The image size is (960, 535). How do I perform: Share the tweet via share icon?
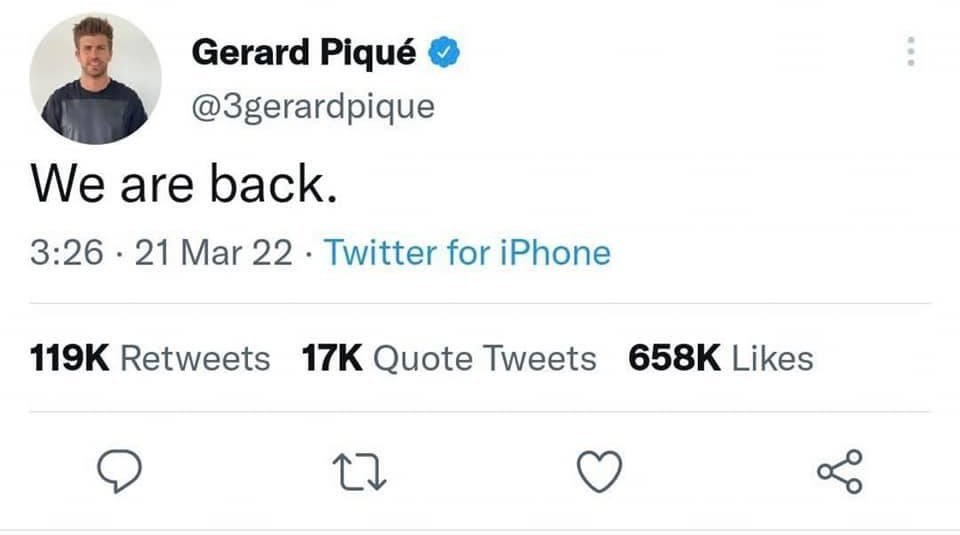point(840,471)
